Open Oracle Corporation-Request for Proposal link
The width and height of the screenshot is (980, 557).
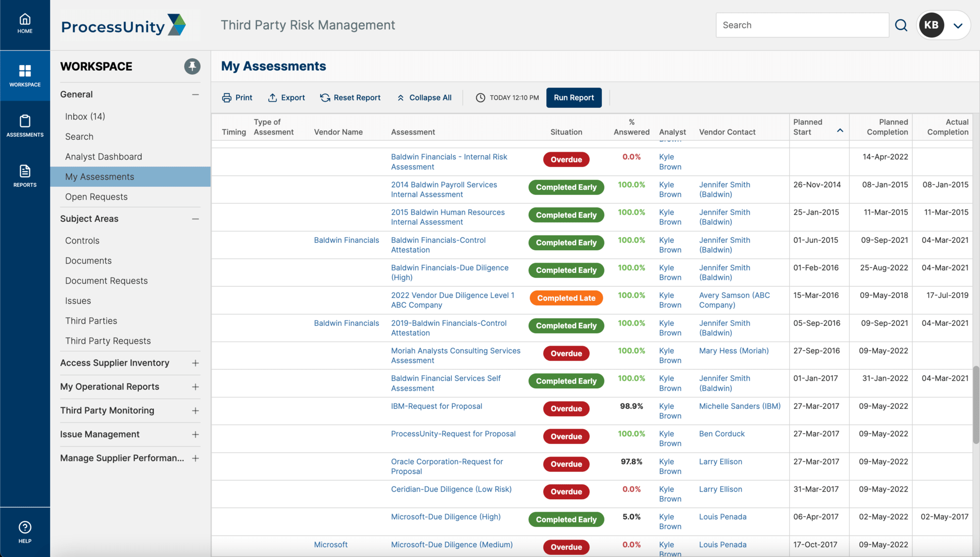point(447,466)
